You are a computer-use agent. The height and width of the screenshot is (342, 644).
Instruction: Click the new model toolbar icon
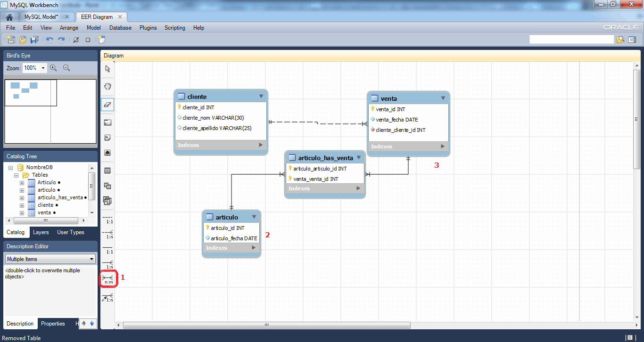coord(11,40)
